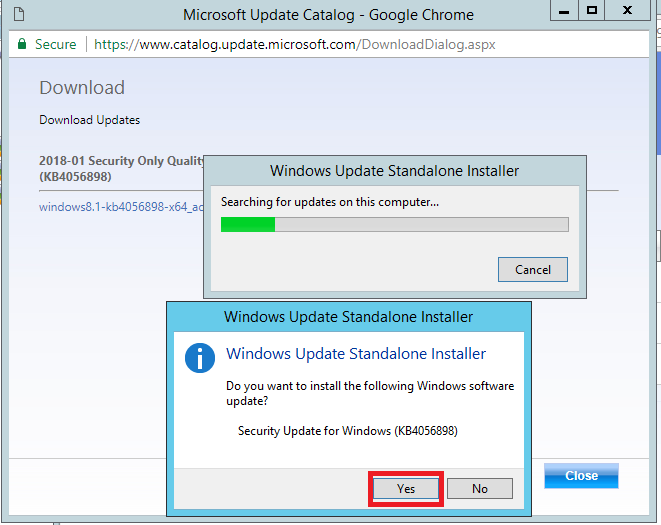Minimize the Chrome window
661x525 pixels.
point(564,11)
